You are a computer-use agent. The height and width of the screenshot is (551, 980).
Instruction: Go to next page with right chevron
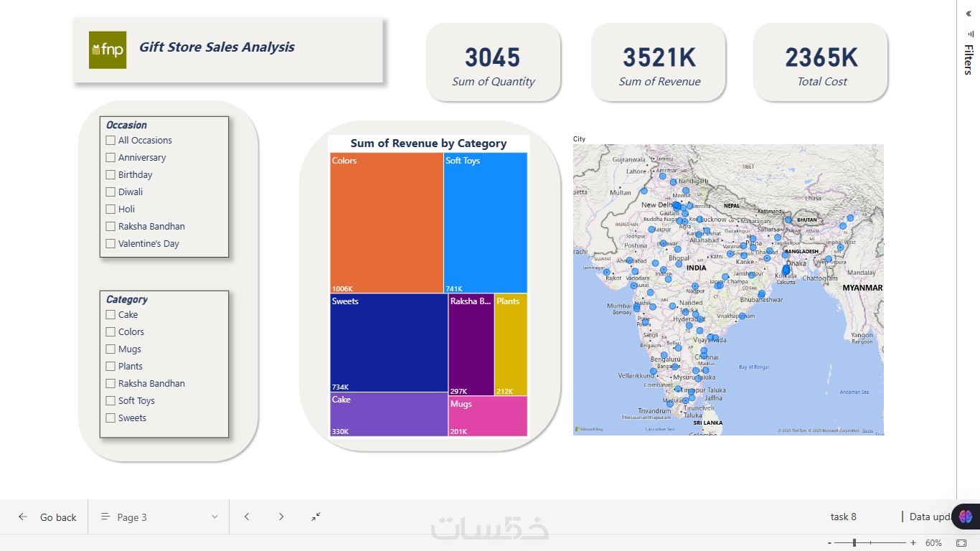281,517
